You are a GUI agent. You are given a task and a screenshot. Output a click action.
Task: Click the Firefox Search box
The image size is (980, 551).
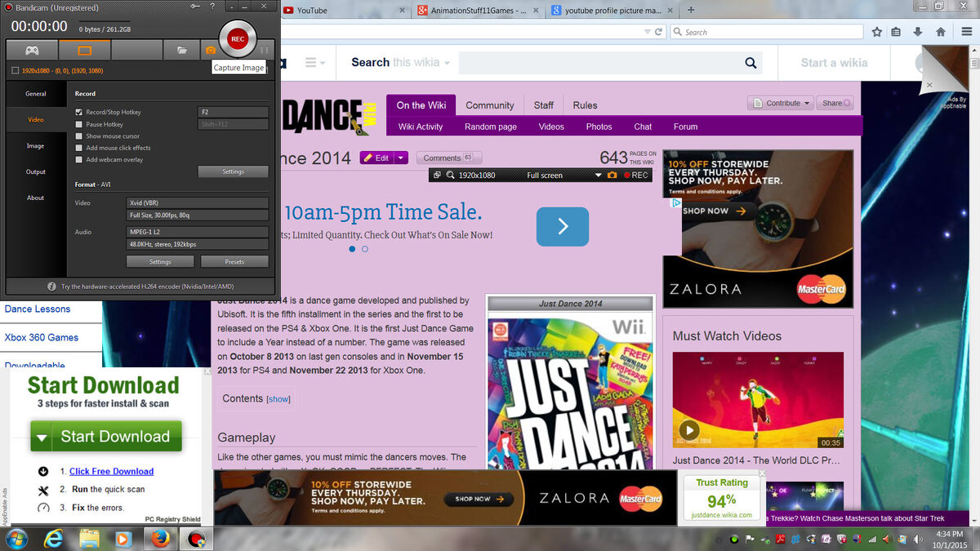[767, 33]
